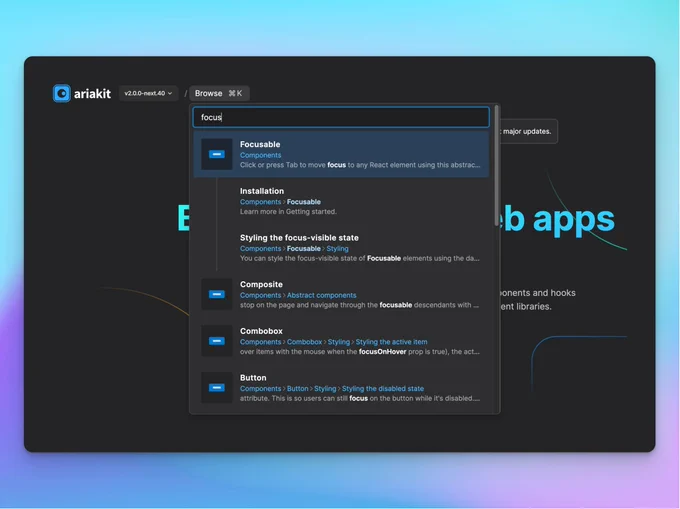This screenshot has width=680, height=509.
Task: Click Styling the active item breadcrumb
Action: pos(391,342)
